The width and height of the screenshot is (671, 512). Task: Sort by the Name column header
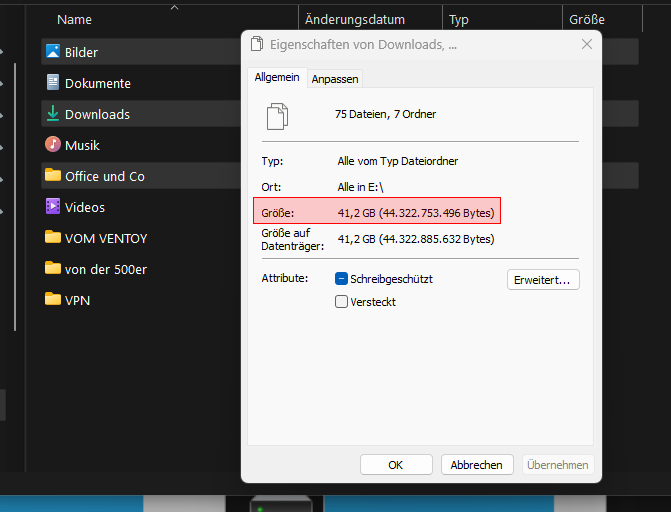pyautogui.click(x=74, y=20)
